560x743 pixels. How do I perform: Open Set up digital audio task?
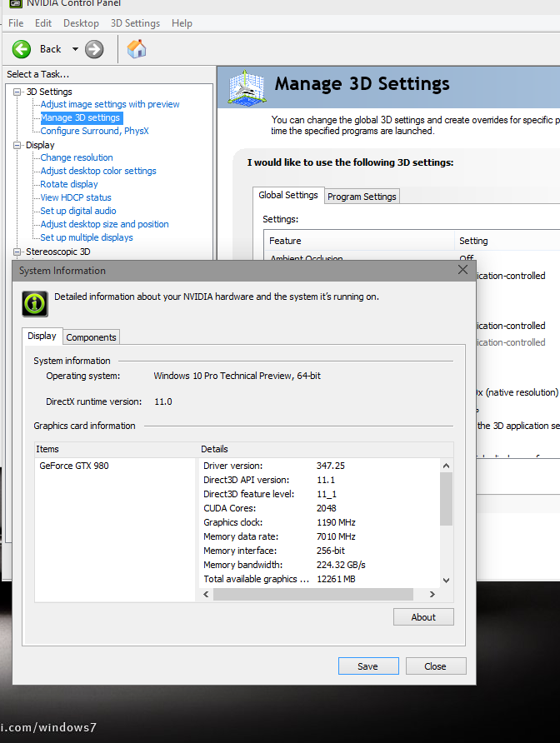tap(78, 211)
